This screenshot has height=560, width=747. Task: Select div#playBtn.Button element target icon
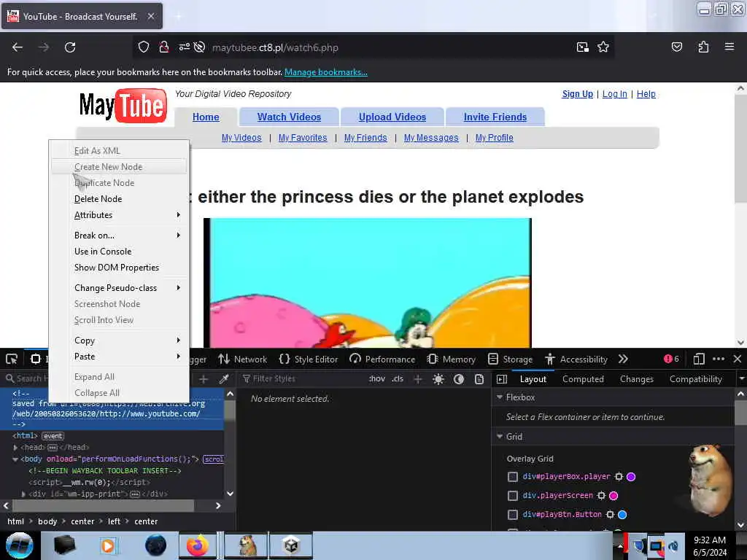(610, 515)
